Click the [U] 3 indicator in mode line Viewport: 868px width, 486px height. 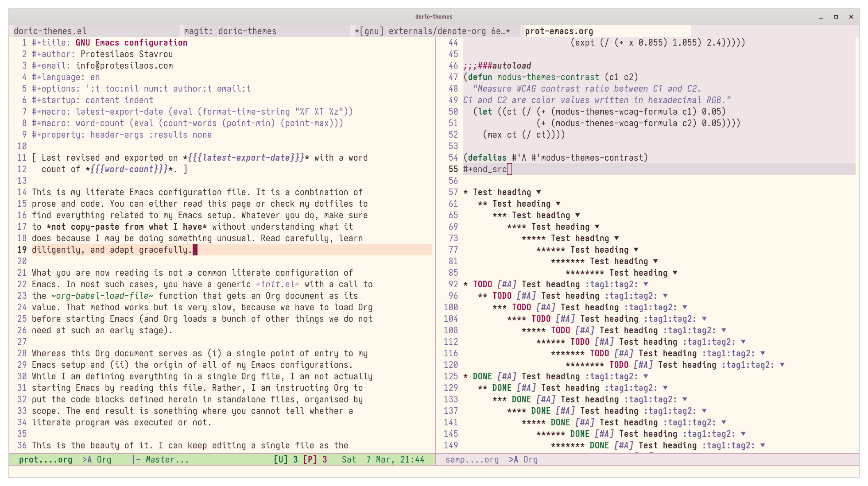point(286,459)
